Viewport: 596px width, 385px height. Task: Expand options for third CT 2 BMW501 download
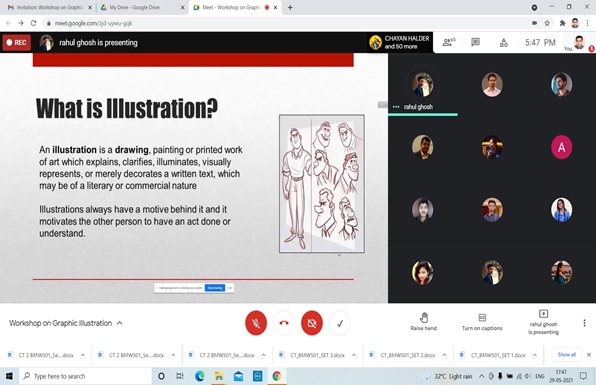tap(263, 355)
